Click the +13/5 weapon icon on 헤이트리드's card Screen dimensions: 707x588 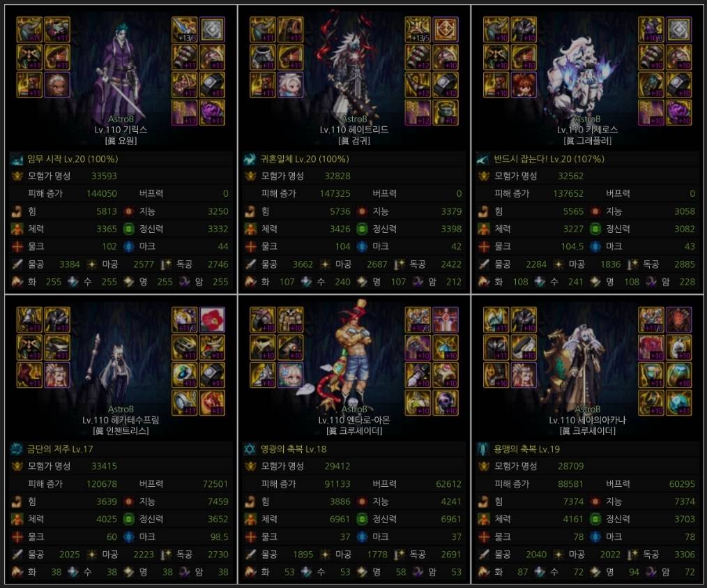[x=418, y=30]
